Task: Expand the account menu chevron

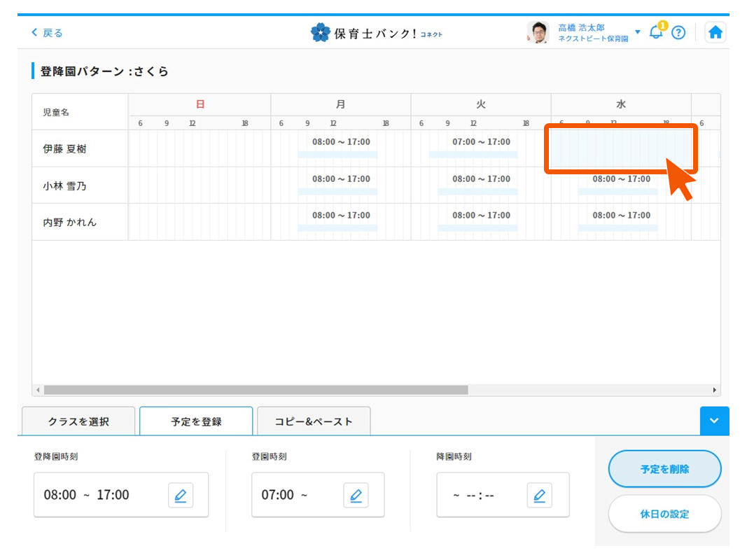Action: click(x=637, y=32)
